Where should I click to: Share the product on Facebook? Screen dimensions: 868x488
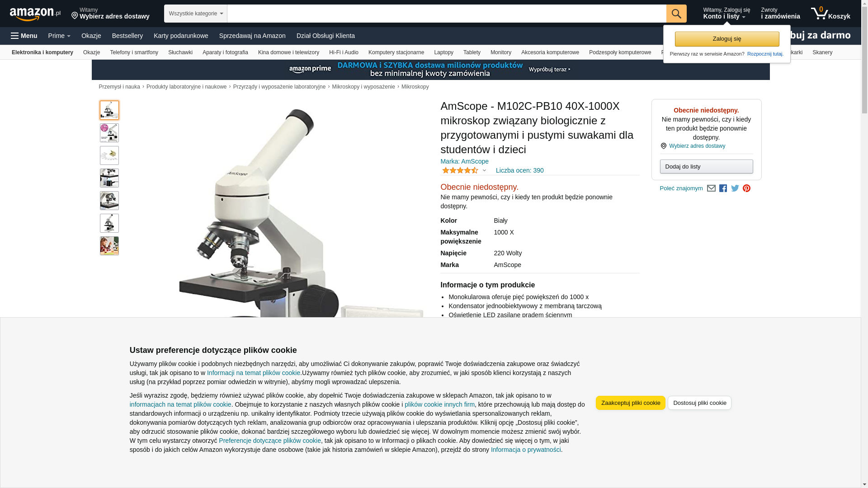click(x=723, y=188)
